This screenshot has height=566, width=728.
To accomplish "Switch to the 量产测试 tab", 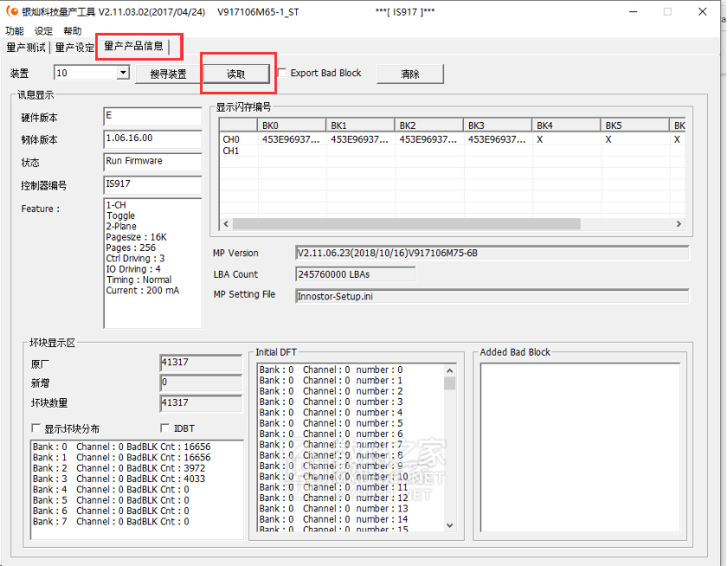I will pyautogui.click(x=26, y=48).
